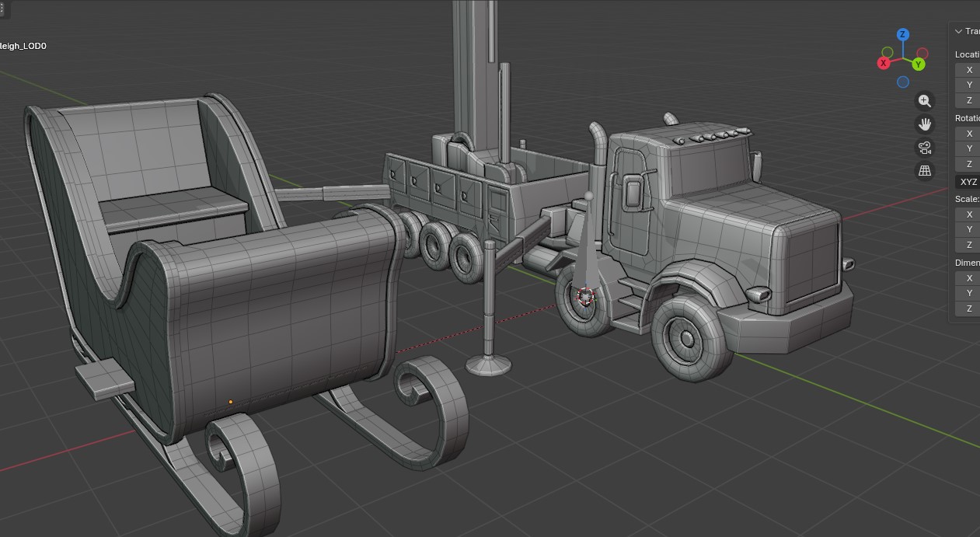Click the hollow negative X gizmo circle

point(921,52)
